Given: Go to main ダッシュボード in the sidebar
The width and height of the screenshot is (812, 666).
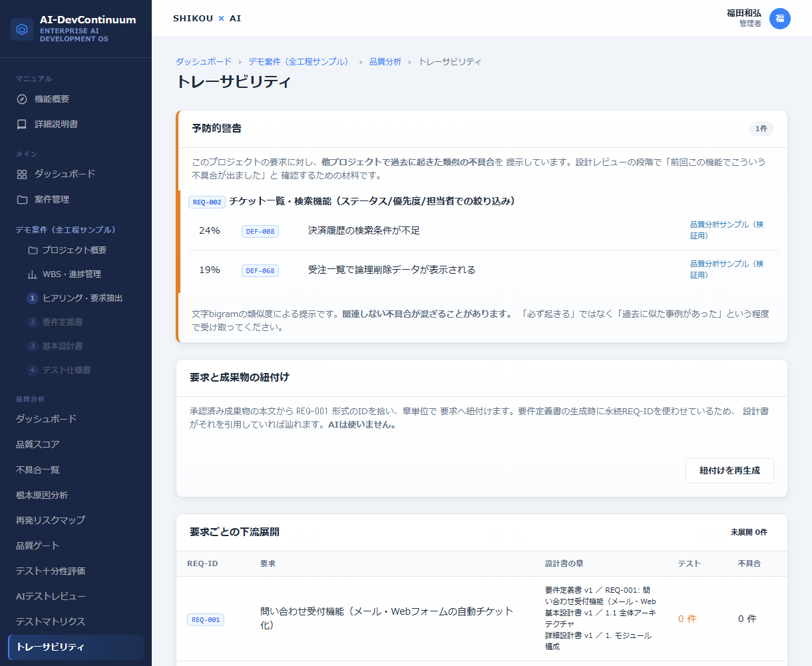Looking at the screenshot, I should coord(76,174).
